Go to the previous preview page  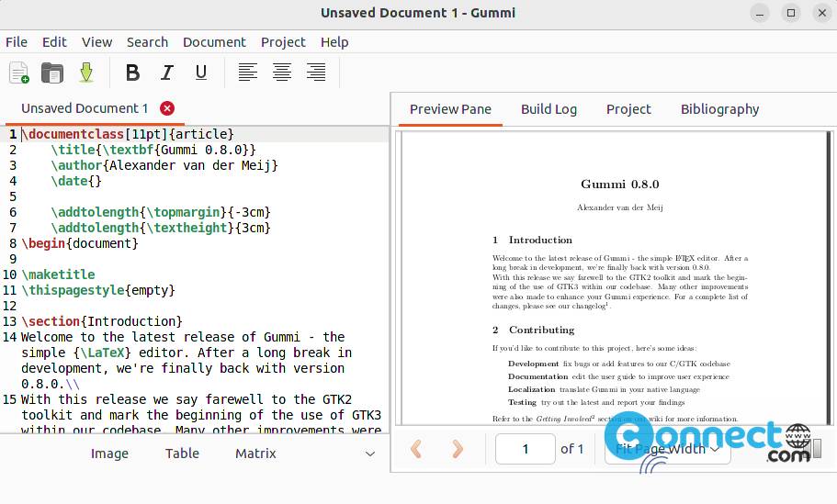(x=416, y=449)
